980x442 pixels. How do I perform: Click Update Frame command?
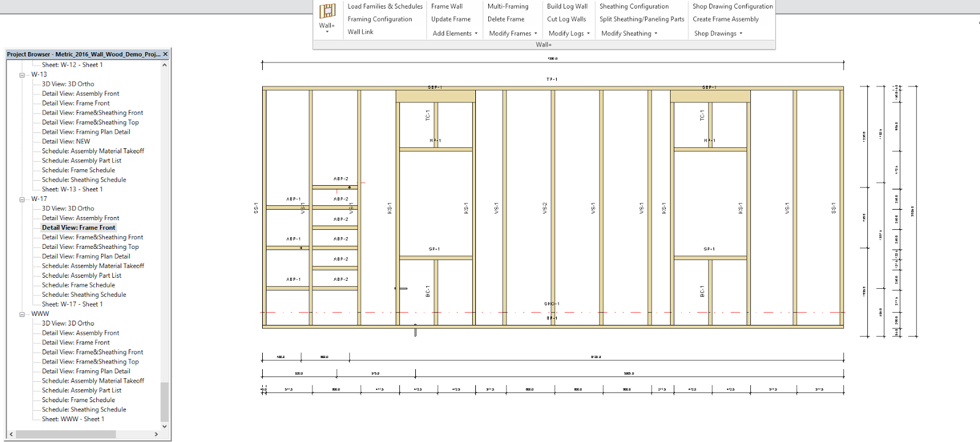(x=451, y=19)
